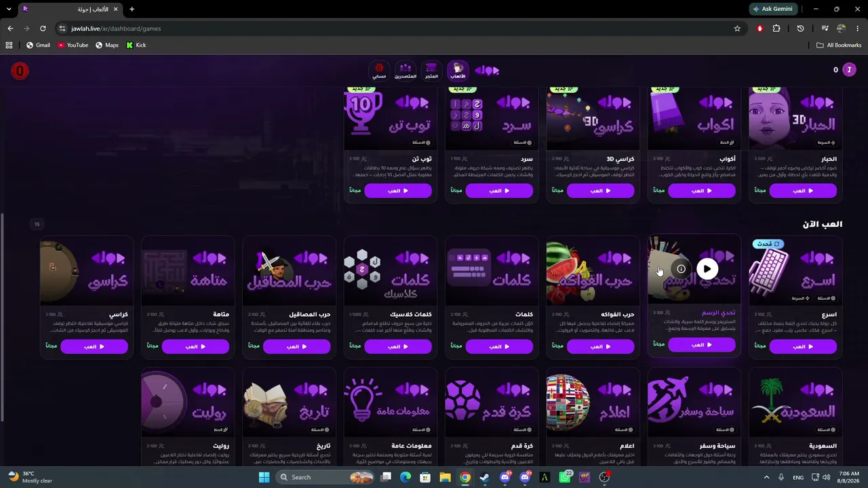Click the حرب المصاقيل game title text
Image resolution: width=868 pixels, height=488 pixels.
click(310, 314)
